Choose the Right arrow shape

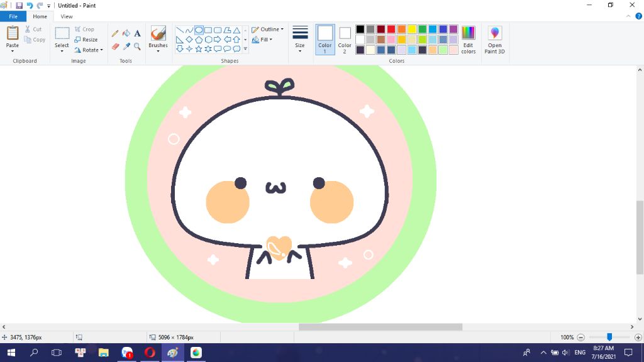coord(218,40)
